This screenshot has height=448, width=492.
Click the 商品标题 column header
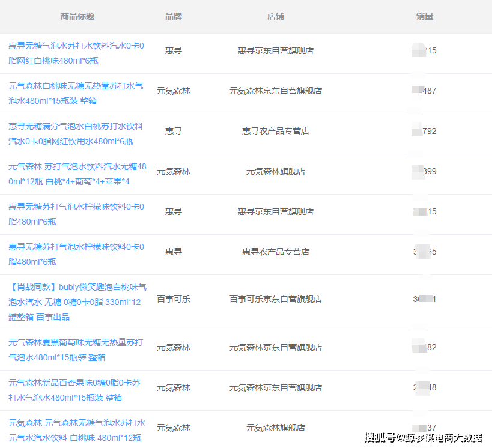[x=77, y=16]
